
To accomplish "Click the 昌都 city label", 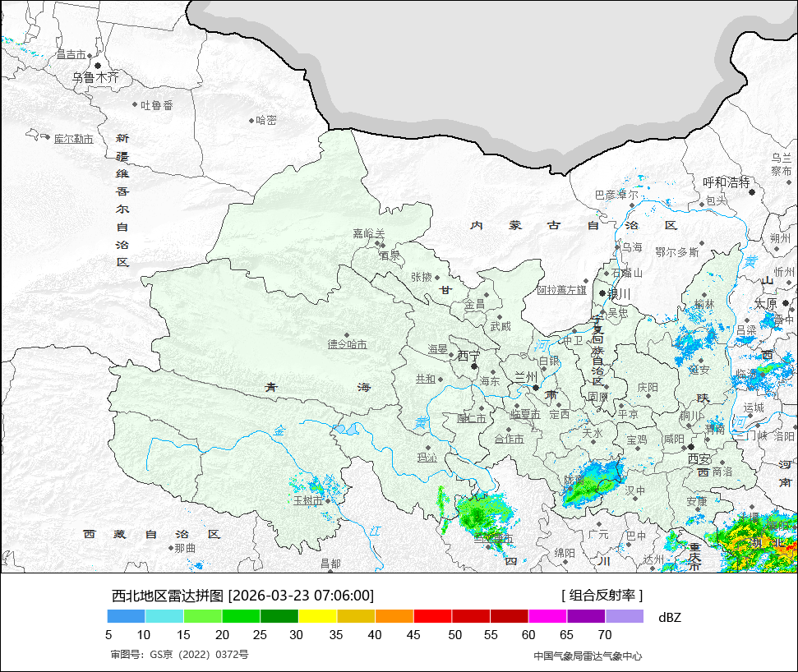I will pyautogui.click(x=330, y=563).
